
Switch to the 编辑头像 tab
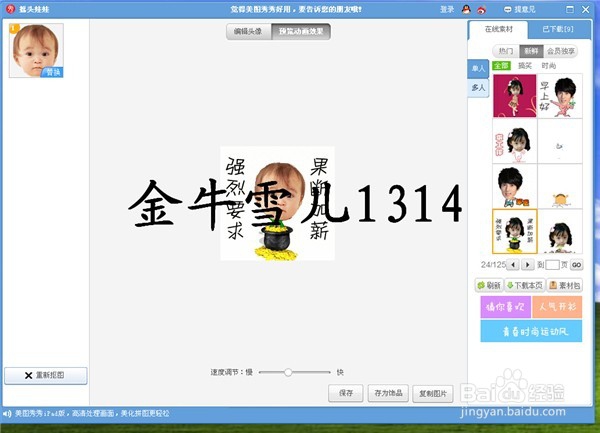(248, 31)
